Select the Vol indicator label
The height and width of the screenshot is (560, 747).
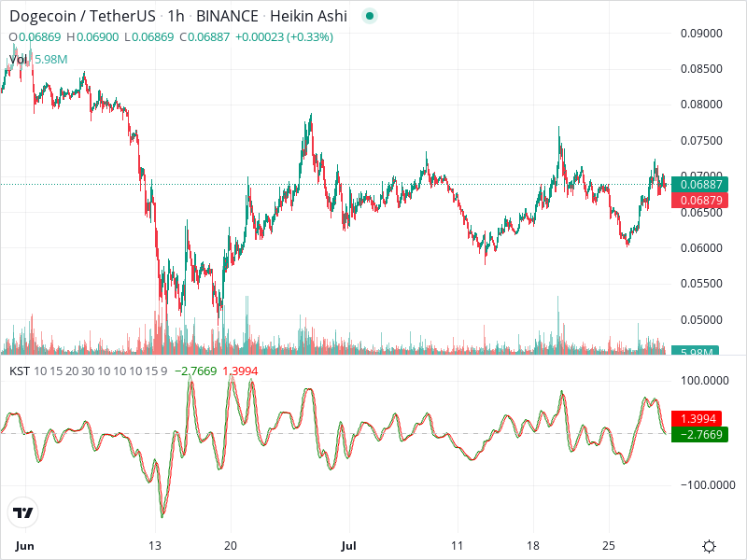point(18,60)
